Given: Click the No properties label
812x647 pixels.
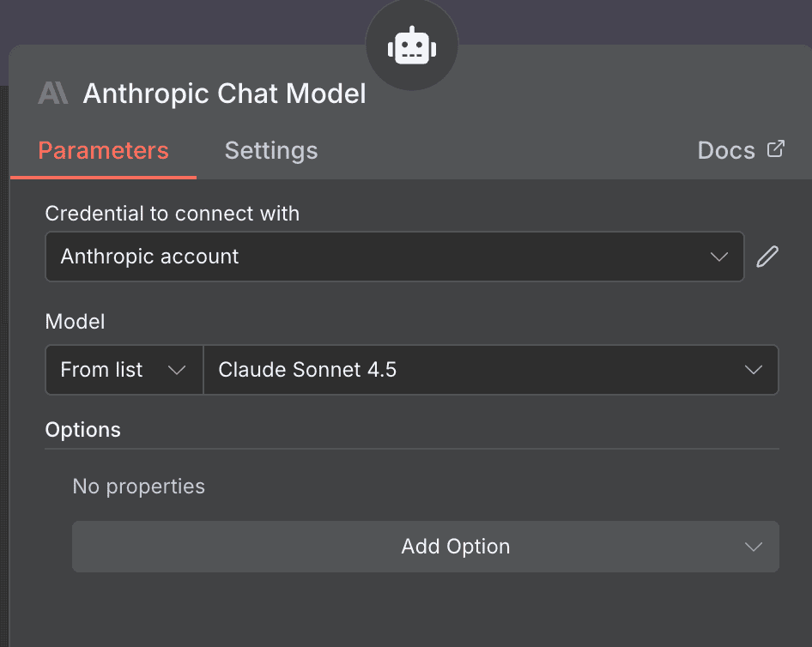Looking at the screenshot, I should (x=138, y=486).
